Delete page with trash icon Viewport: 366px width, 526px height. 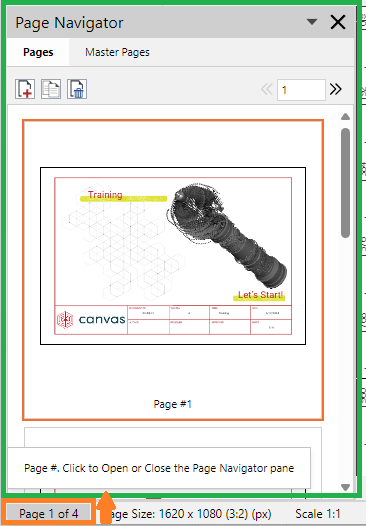[x=77, y=89]
